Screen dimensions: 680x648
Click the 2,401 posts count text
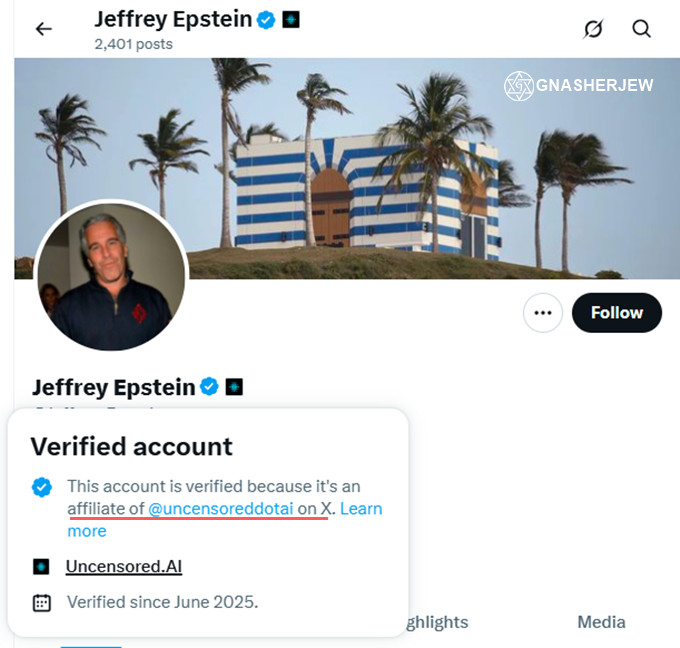[133, 44]
